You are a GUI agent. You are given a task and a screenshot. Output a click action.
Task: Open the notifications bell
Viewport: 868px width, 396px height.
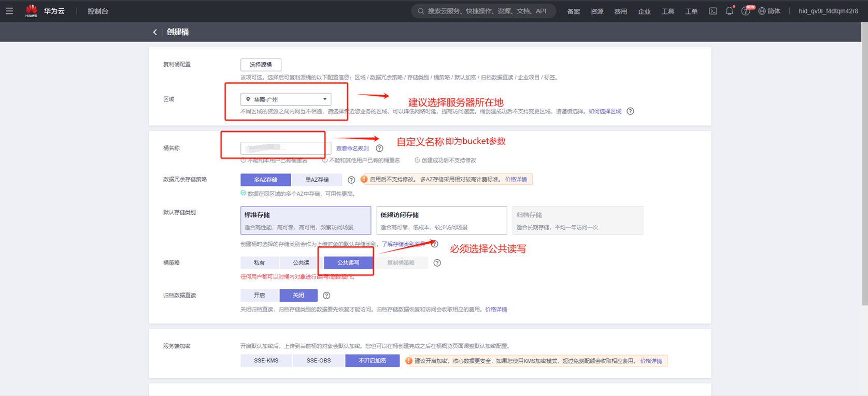pyautogui.click(x=729, y=11)
